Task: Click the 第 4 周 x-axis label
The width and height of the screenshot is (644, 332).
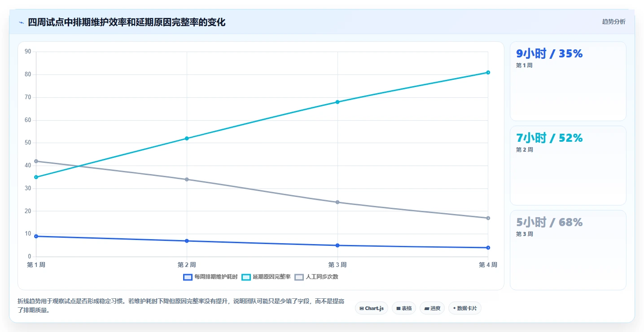Action: tap(488, 265)
